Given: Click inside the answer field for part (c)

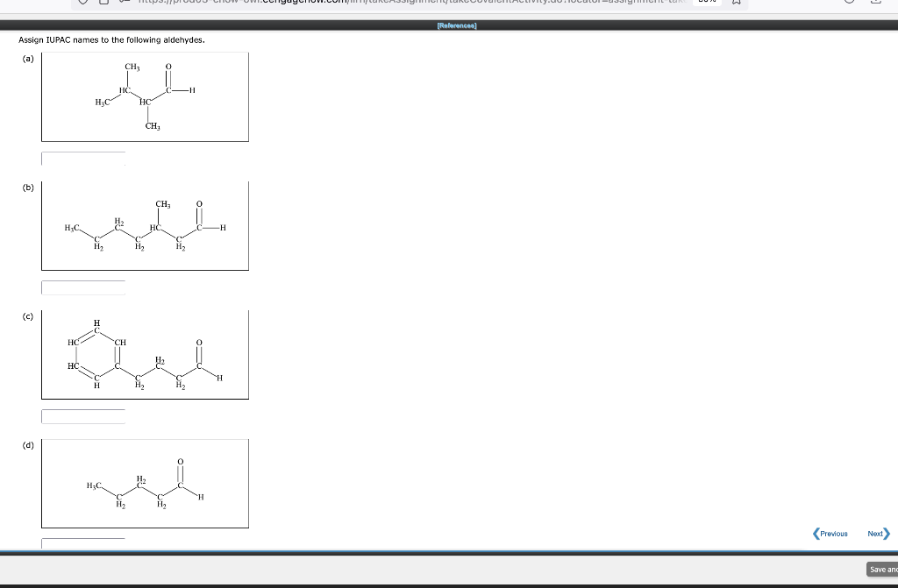Looking at the screenshot, I should point(82,416).
